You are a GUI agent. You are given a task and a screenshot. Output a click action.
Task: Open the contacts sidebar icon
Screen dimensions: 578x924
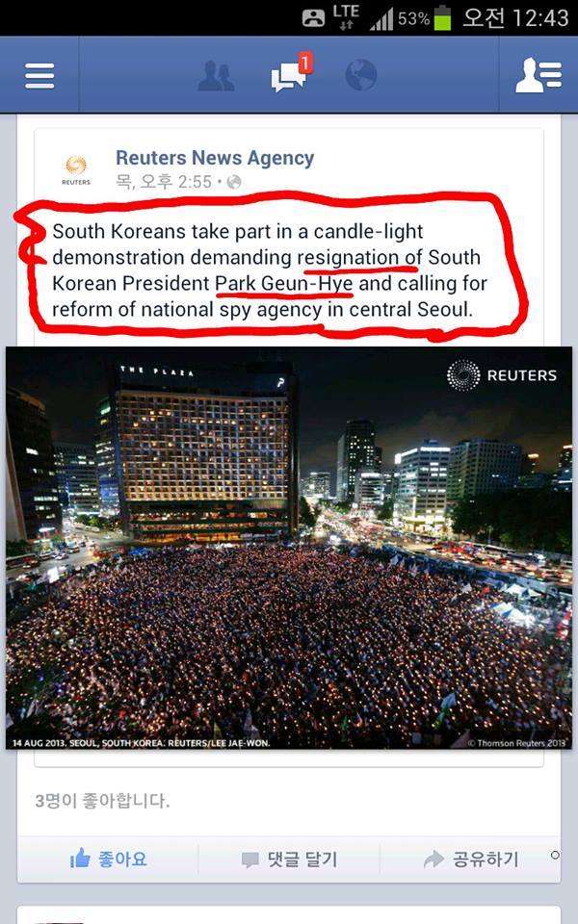(538, 75)
